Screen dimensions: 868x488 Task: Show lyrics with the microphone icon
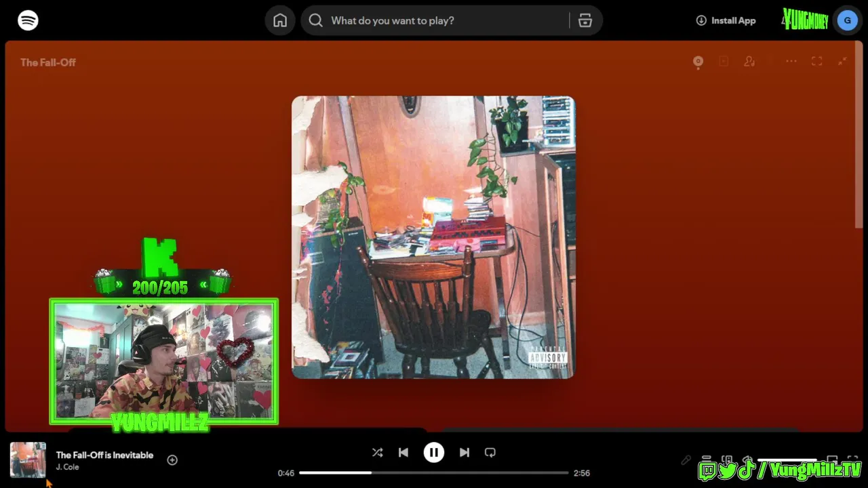click(686, 460)
